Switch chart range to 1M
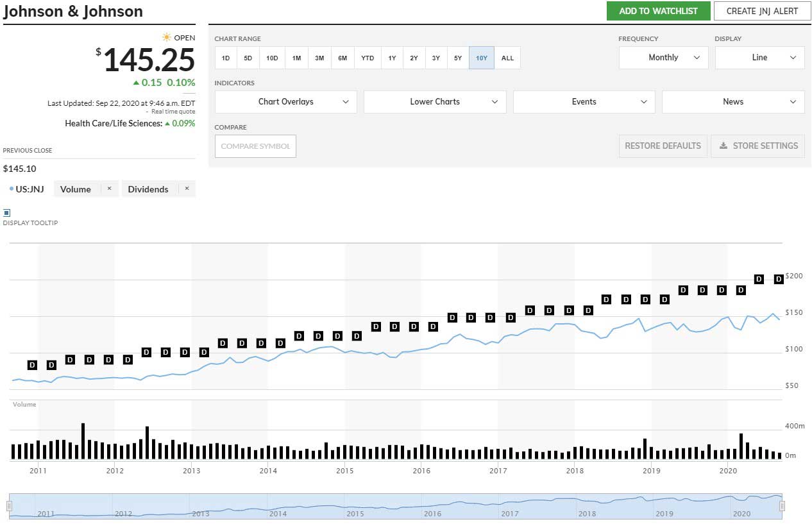 (296, 58)
